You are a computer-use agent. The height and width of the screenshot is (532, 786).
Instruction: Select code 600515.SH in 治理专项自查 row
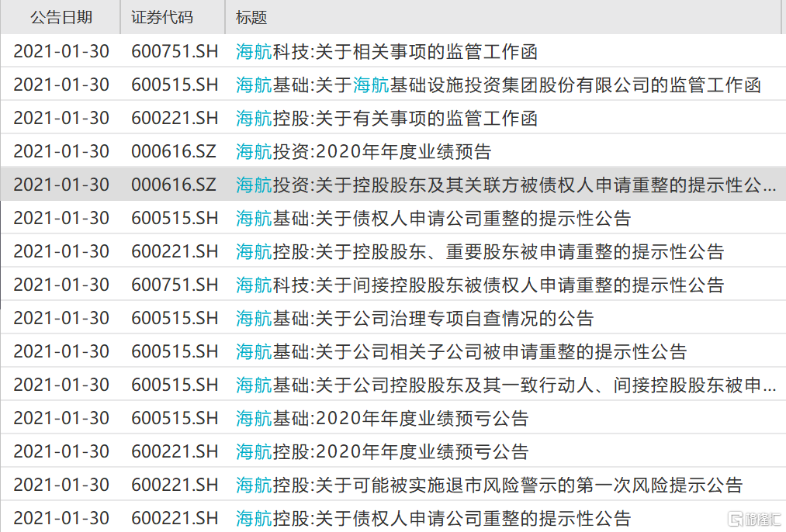[x=175, y=318]
